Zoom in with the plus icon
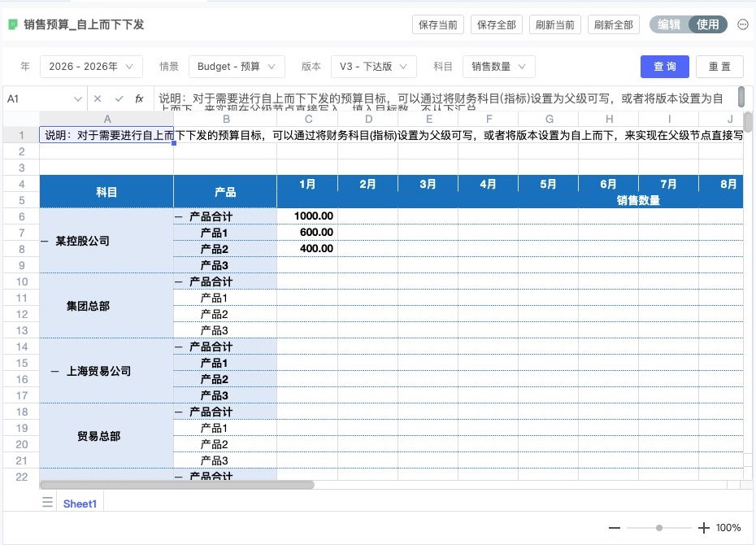The image size is (756, 545). click(703, 528)
